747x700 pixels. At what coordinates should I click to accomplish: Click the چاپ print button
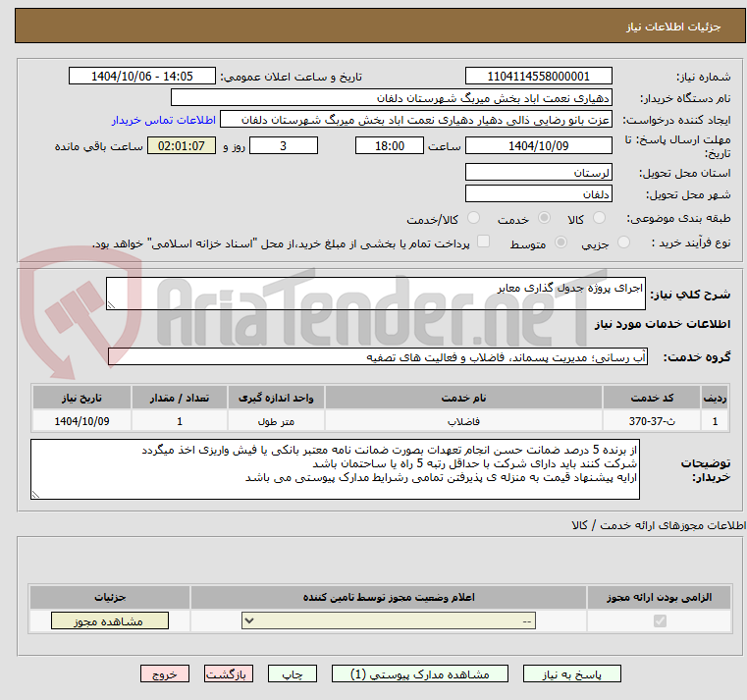[x=293, y=674]
